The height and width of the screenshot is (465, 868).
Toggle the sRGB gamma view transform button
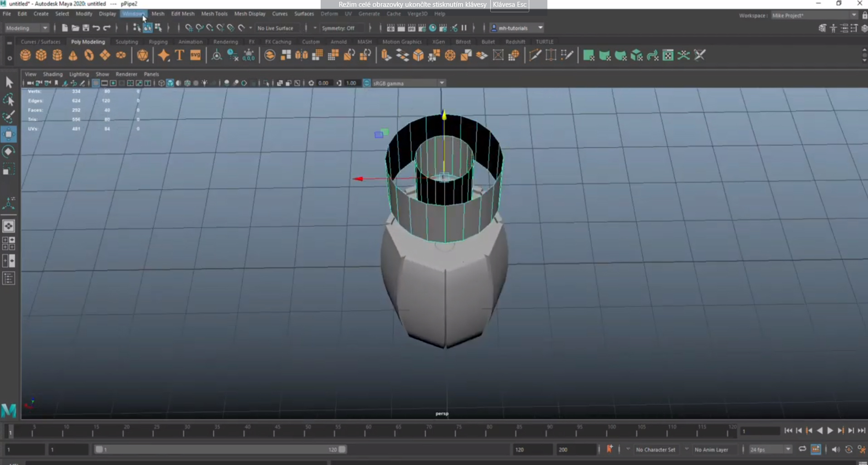click(x=367, y=83)
